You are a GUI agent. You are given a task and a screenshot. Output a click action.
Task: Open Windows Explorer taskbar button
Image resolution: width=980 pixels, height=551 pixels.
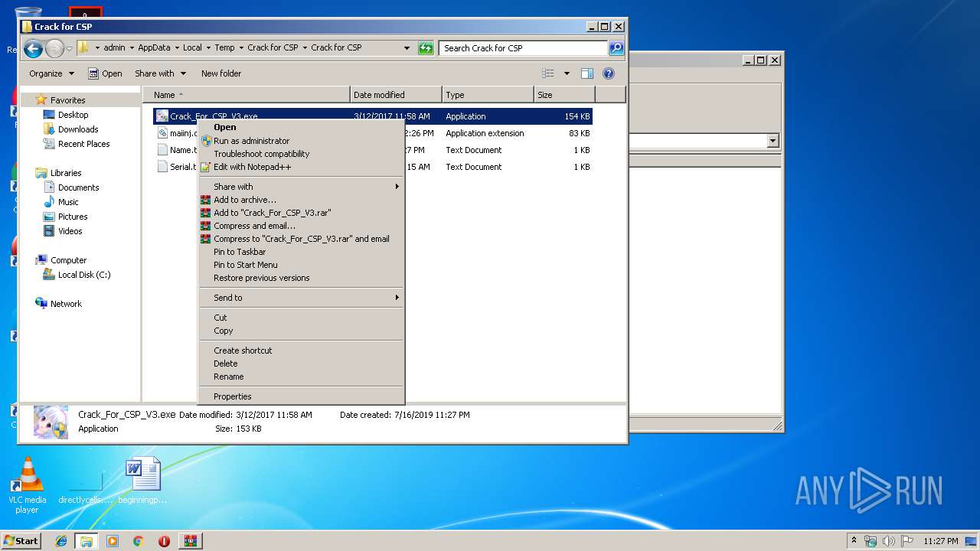coord(87,541)
